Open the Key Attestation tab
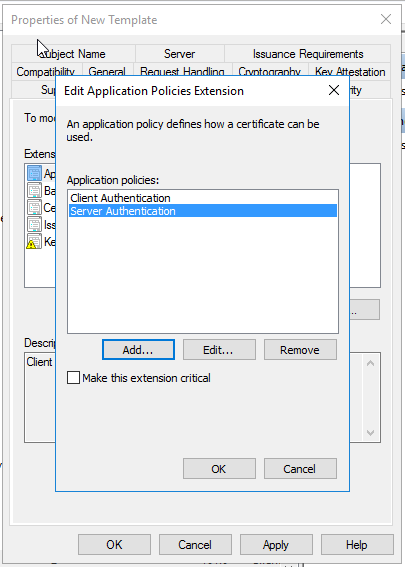This screenshot has height=567, width=405. click(350, 71)
